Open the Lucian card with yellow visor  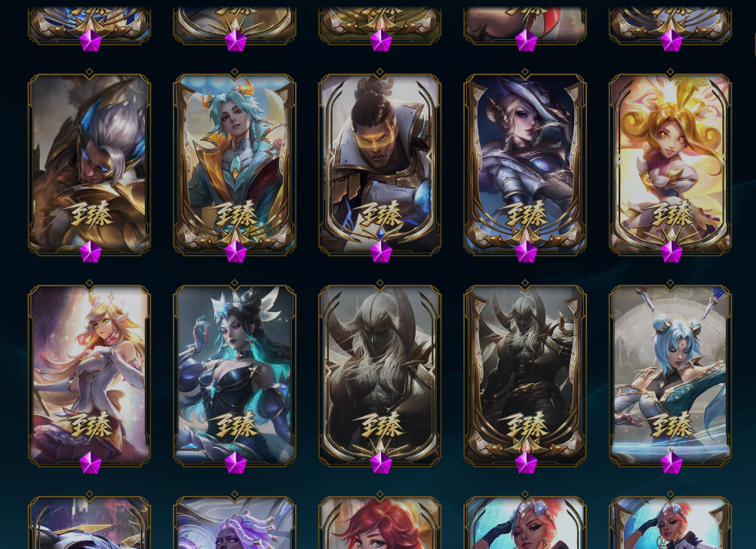click(380, 164)
